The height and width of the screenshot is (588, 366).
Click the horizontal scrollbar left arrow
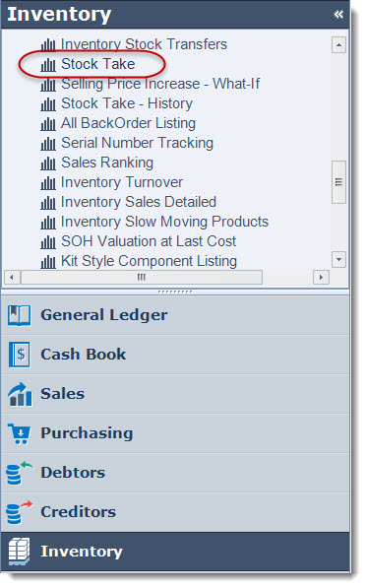pyautogui.click(x=12, y=278)
